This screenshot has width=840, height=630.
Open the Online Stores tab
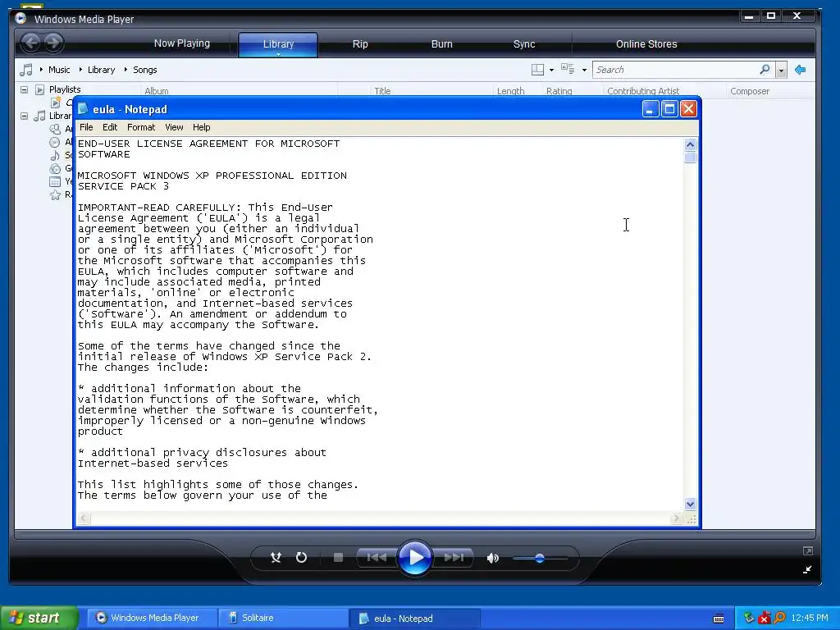click(x=646, y=44)
